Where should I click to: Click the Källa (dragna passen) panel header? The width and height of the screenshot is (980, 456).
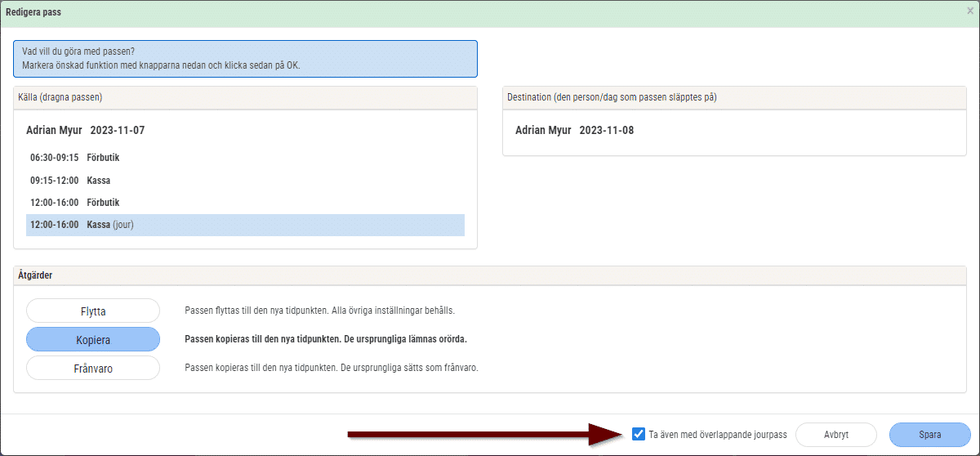(x=245, y=97)
